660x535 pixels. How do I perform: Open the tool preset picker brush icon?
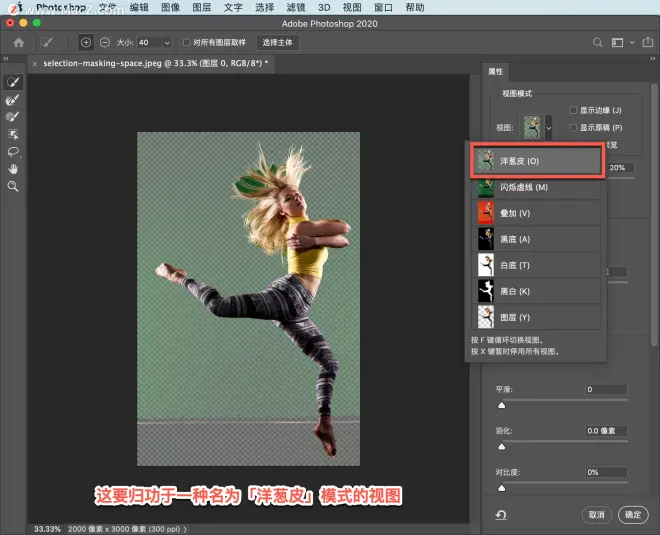[46, 43]
